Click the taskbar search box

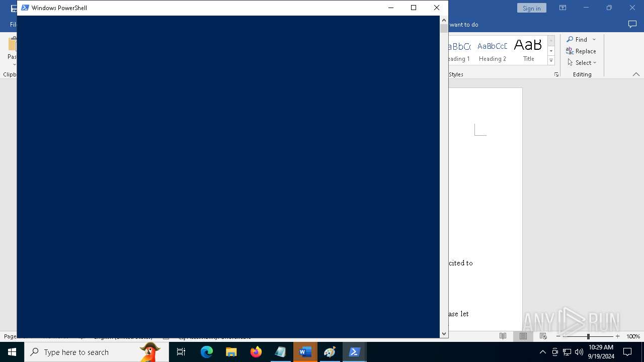[97, 352]
